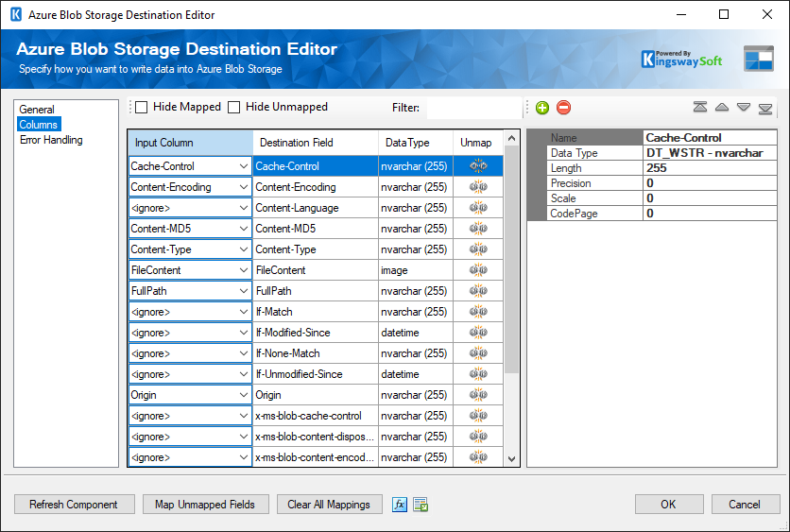Screen dimensions: 790x532
Task: Click the red remove column icon
Action: pos(564,108)
